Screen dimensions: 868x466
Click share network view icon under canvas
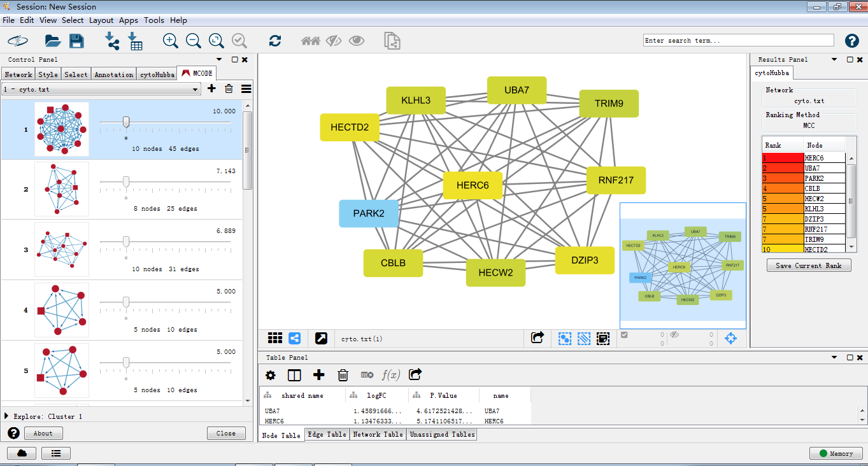[x=295, y=338]
